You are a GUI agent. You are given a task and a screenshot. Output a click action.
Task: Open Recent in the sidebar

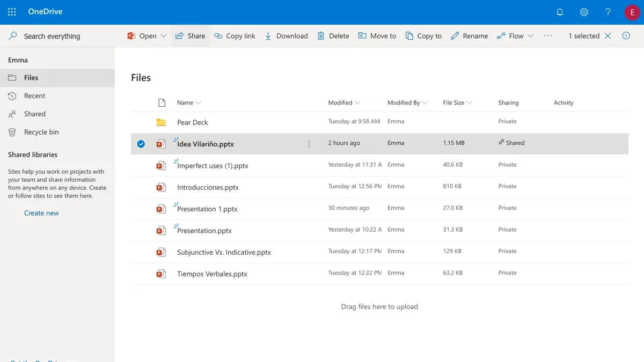(x=57, y=96)
